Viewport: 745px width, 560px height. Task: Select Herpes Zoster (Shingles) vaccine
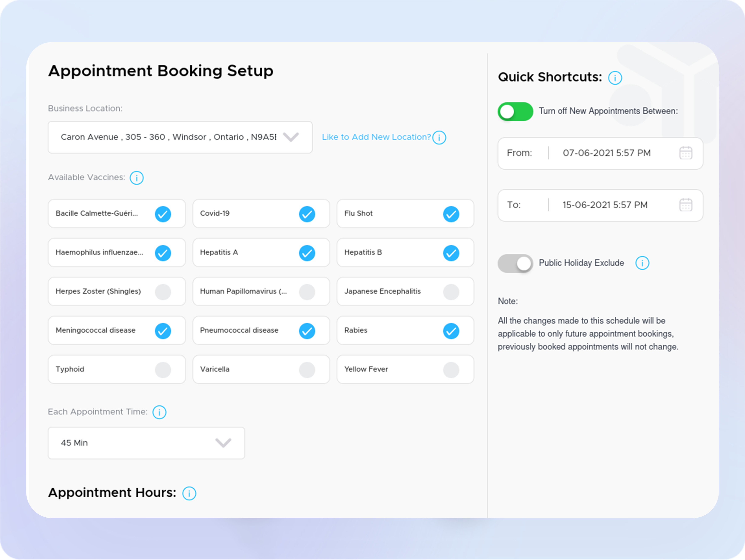tap(163, 292)
